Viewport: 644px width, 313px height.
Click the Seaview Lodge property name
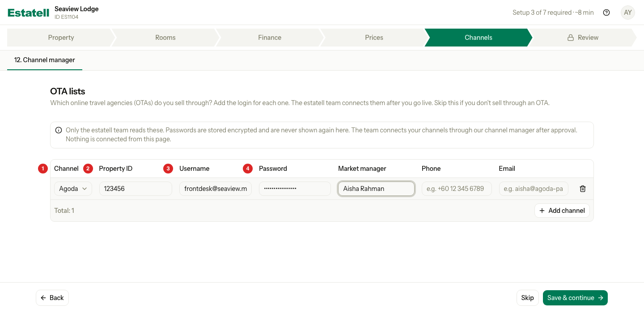pos(76,9)
